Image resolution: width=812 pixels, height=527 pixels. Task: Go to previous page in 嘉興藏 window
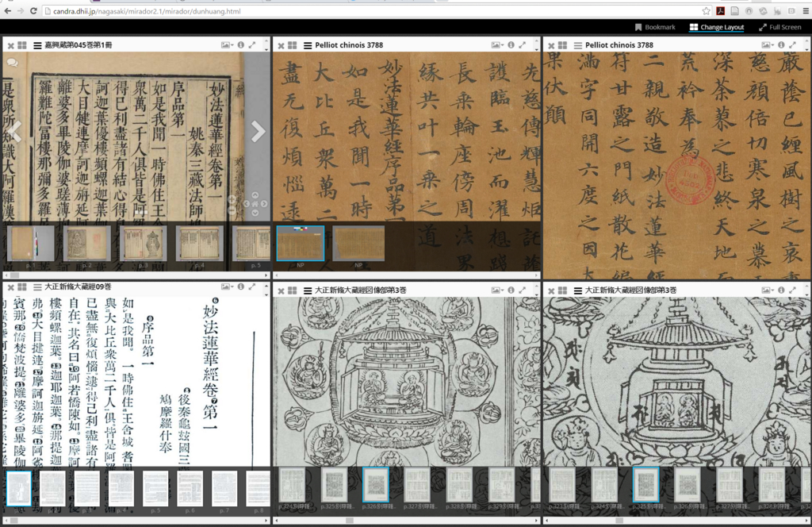[x=14, y=132]
